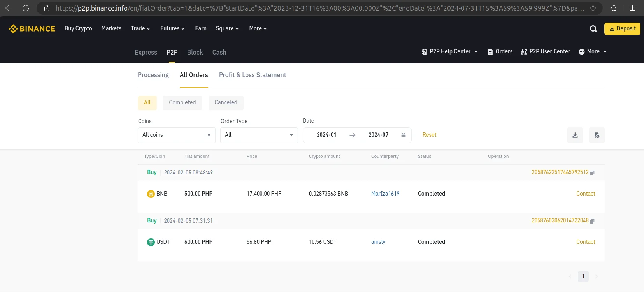The height and width of the screenshot is (303, 644).
Task: Open P2P User Center
Action: coord(546,51)
